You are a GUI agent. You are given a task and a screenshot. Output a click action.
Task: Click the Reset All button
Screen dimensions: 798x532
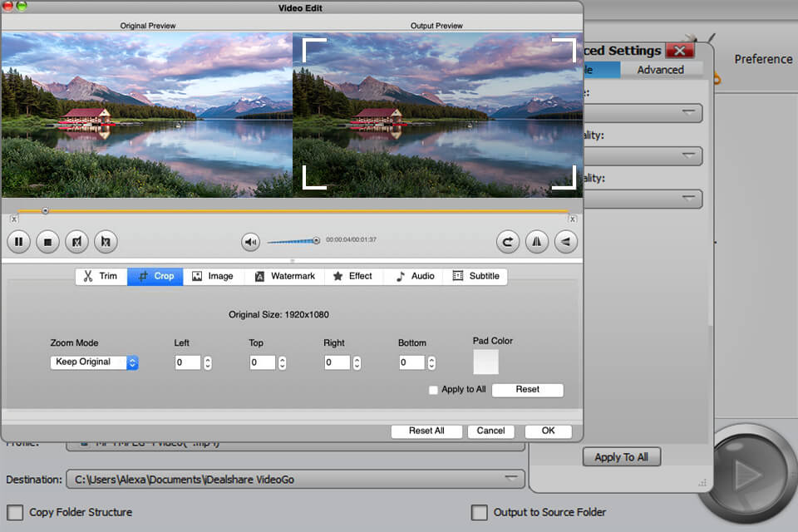[426, 431]
